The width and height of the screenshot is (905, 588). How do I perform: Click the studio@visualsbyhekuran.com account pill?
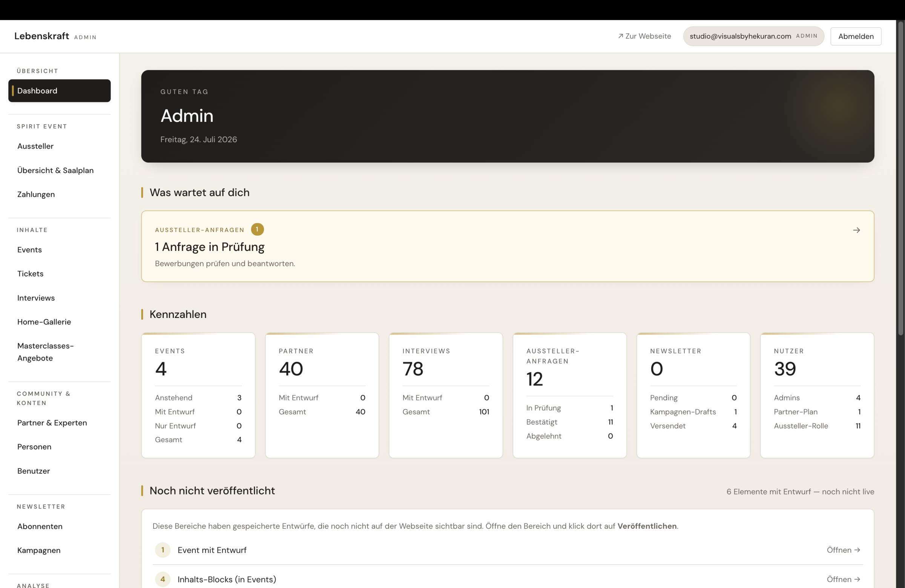tap(753, 36)
